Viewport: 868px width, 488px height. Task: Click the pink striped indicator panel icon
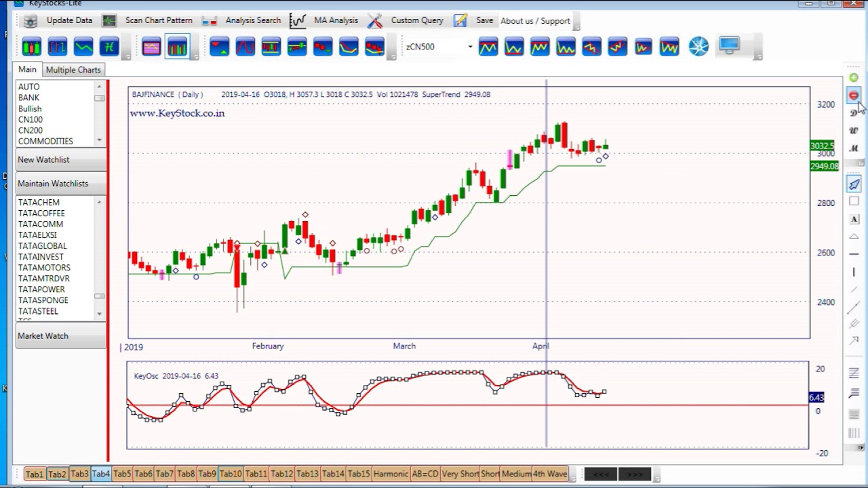pyautogui.click(x=151, y=47)
